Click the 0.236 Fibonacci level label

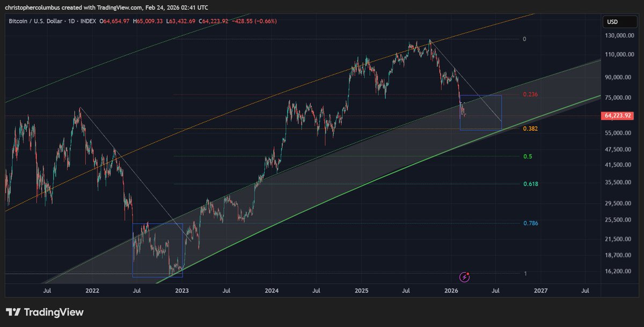tap(531, 94)
